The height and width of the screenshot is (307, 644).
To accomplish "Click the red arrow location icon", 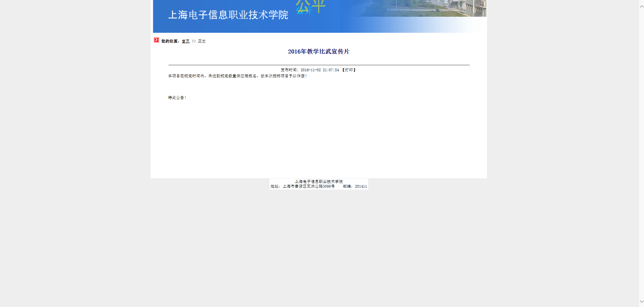I will (x=156, y=40).
